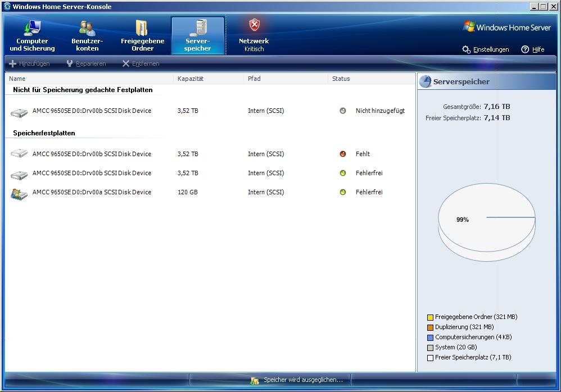Click the "Freier Speicherplatz (7,1 TB)" legend label
Viewport: 561px width, 392px height.
473,357
